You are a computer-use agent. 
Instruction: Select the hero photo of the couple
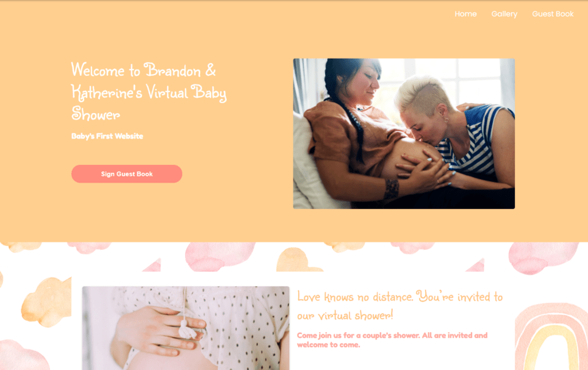click(x=404, y=134)
